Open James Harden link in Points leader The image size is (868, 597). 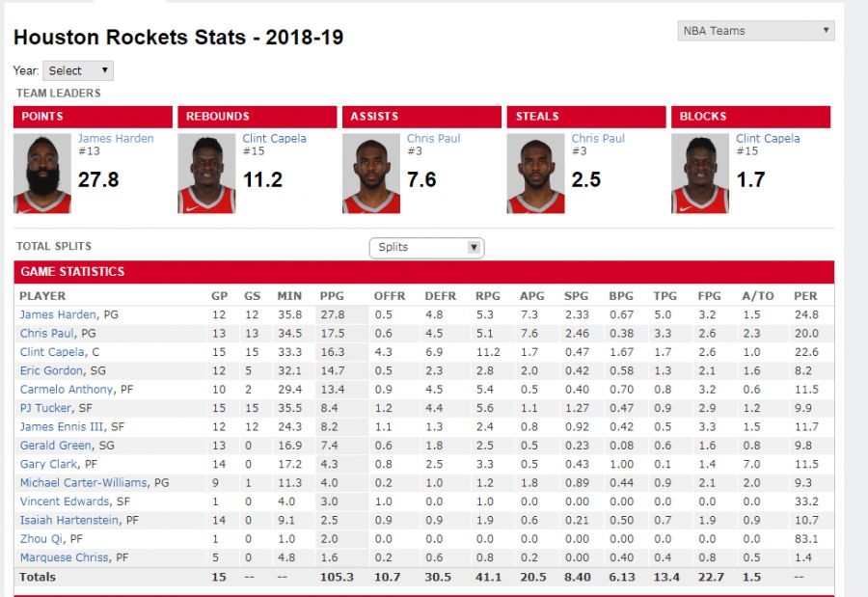116,139
